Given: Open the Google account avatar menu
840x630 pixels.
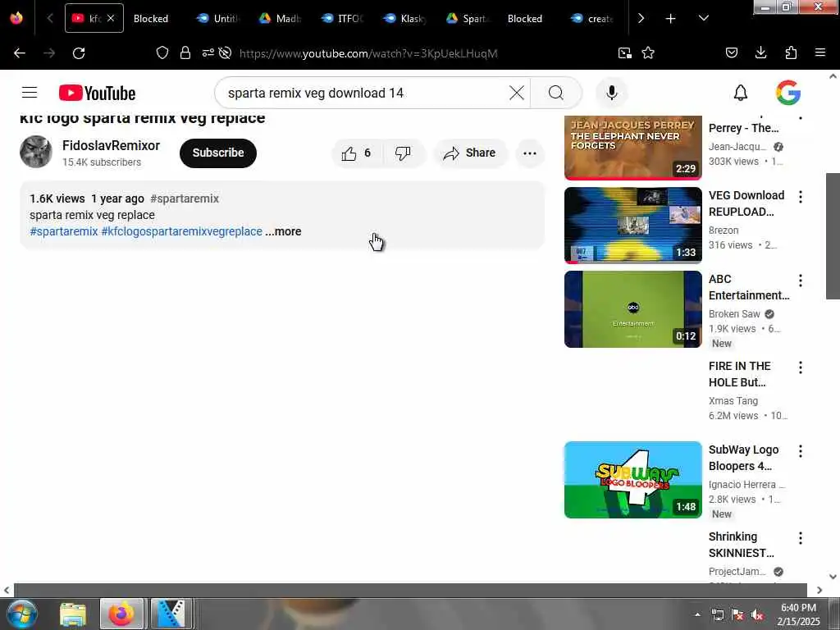Looking at the screenshot, I should 788,93.
